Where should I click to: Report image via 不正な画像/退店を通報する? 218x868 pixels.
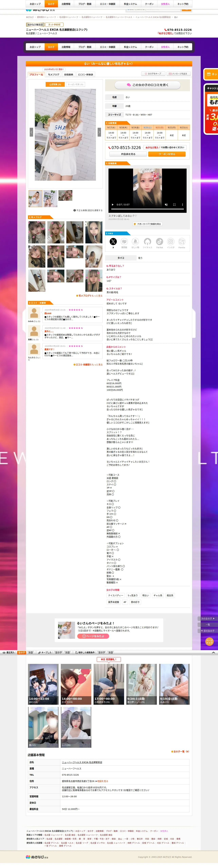click(88, 210)
